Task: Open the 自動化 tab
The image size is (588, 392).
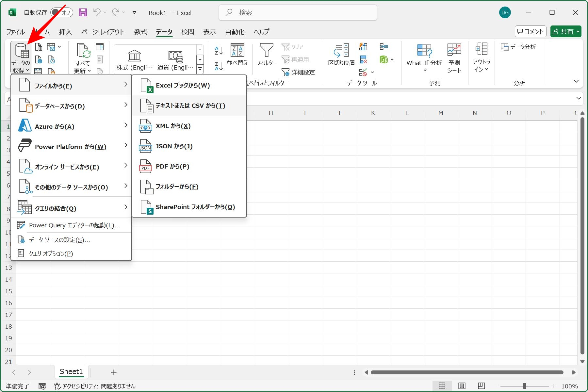Action: point(235,32)
